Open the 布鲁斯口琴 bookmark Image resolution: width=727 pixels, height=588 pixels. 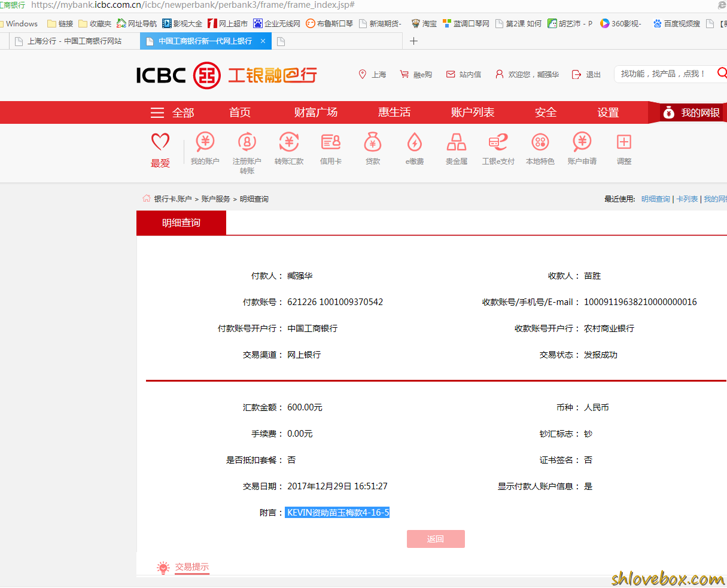329,23
